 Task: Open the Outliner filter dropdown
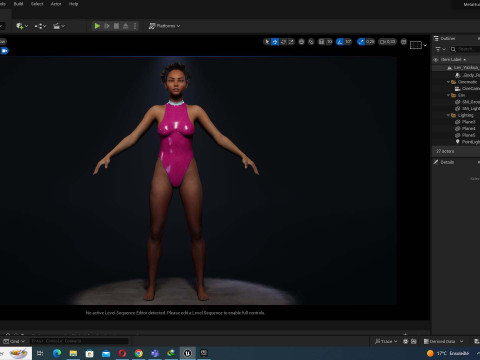(x=440, y=49)
